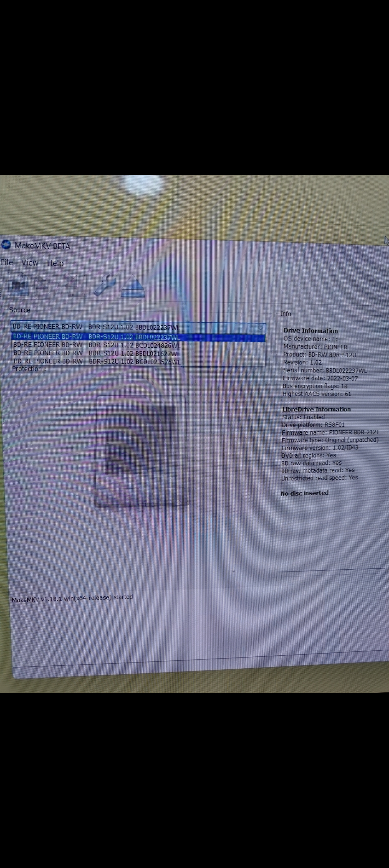Click the Highest AACS version: 61 line
Screen dimensions: 389x868
point(317,394)
